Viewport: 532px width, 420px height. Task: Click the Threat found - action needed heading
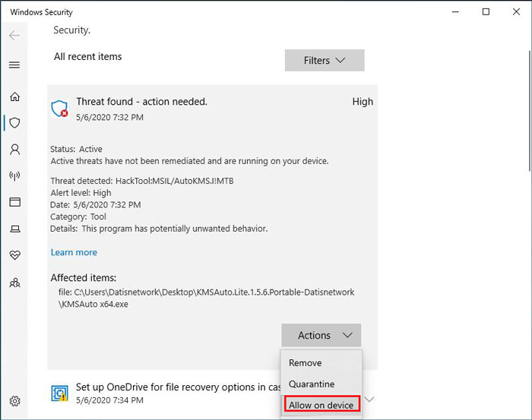tap(141, 101)
